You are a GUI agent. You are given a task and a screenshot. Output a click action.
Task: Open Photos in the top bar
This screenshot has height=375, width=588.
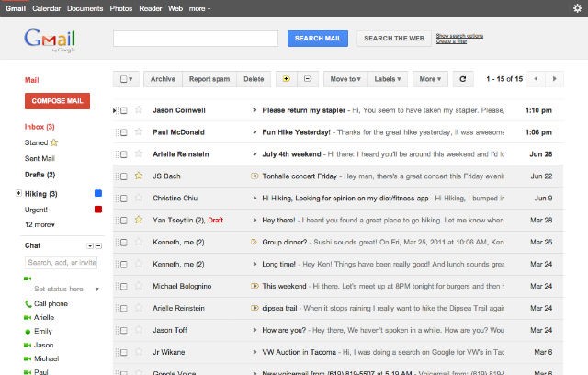(120, 8)
